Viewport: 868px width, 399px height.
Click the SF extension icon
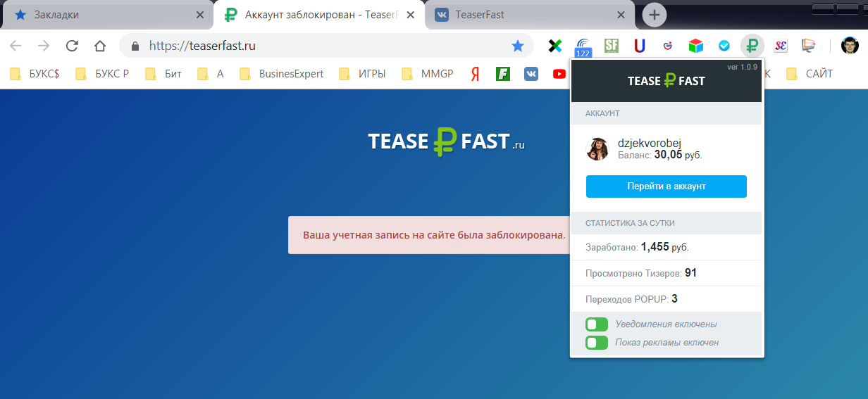pyautogui.click(x=612, y=46)
